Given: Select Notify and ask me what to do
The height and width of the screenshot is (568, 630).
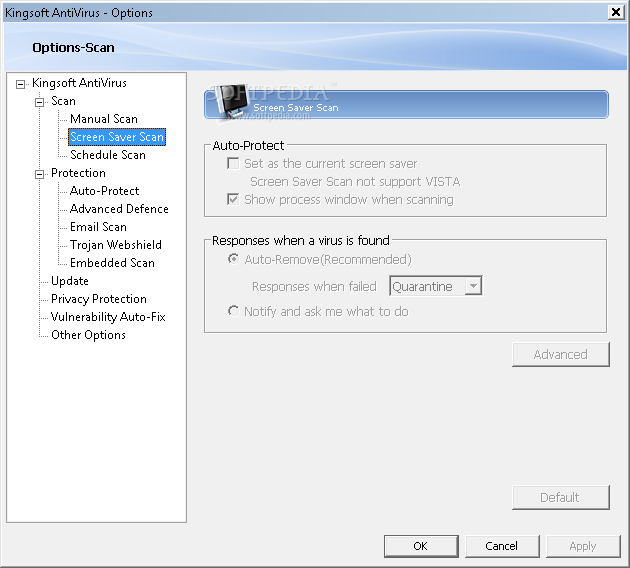Looking at the screenshot, I should (233, 311).
